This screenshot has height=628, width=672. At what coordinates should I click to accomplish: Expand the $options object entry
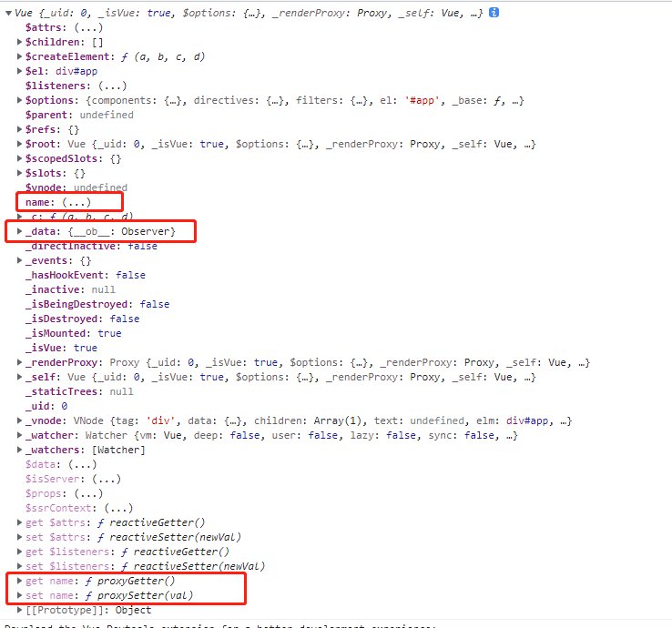(20, 101)
